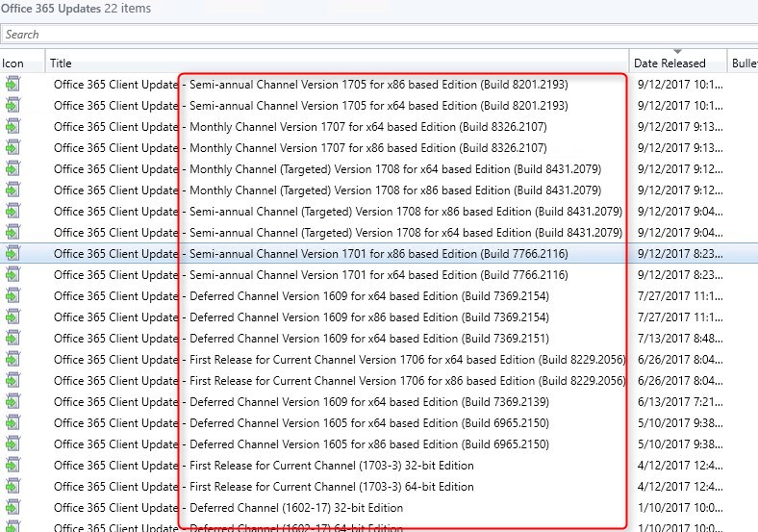Click the Search input field
Image resolution: width=758 pixels, height=532 pixels.
[x=379, y=35]
